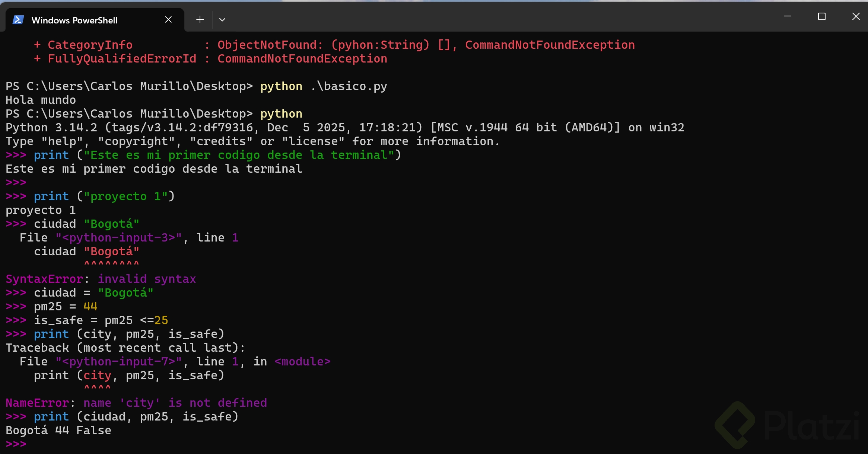Viewport: 868px width, 454px height.
Task: Click the python .\basico.py command
Action: pyautogui.click(x=323, y=86)
